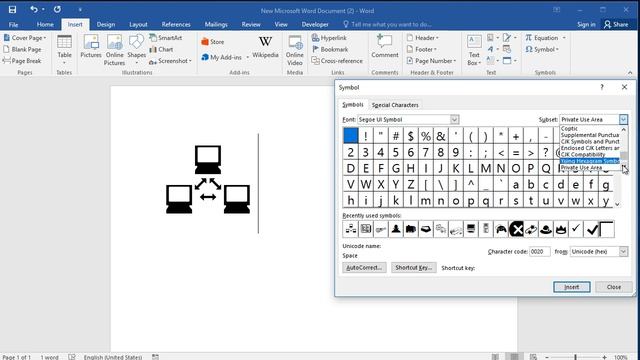This screenshot has height=360, width=640.
Task: Pick the circled X recent symbol
Action: [x=516, y=229]
